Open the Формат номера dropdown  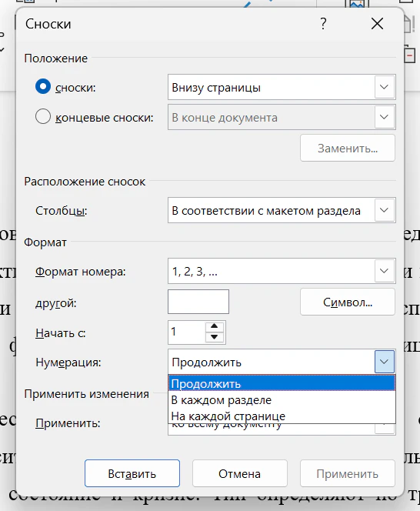tap(282, 271)
